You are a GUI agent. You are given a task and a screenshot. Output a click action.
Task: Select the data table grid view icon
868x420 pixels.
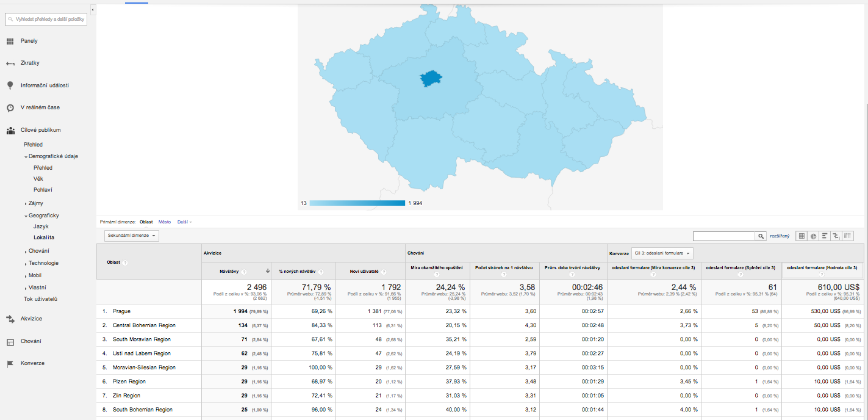[802, 236]
